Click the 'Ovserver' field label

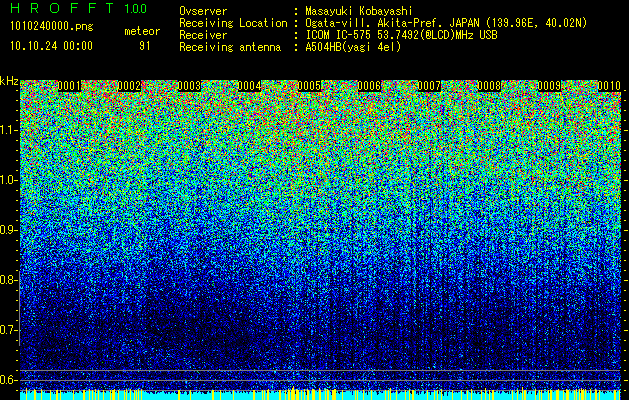click(x=203, y=11)
